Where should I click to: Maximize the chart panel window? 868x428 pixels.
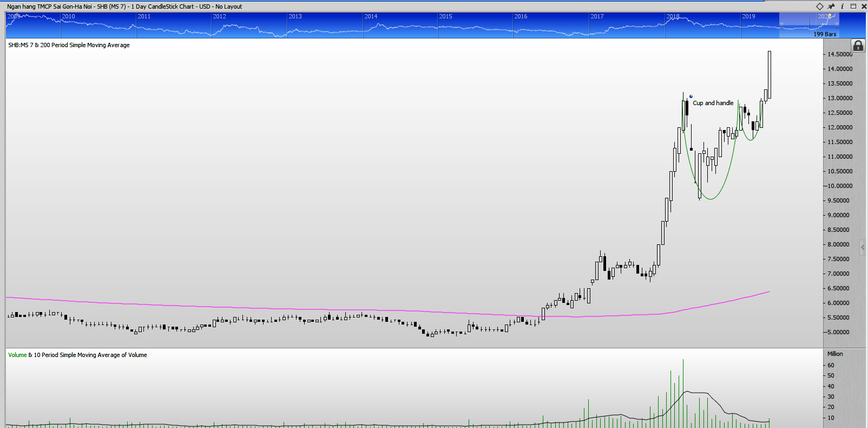point(853,7)
